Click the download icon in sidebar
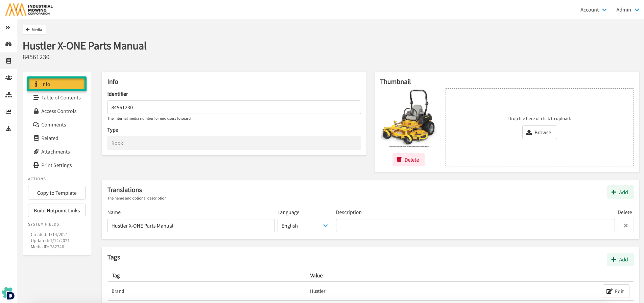Image resolution: width=644 pixels, height=303 pixels. [8, 129]
